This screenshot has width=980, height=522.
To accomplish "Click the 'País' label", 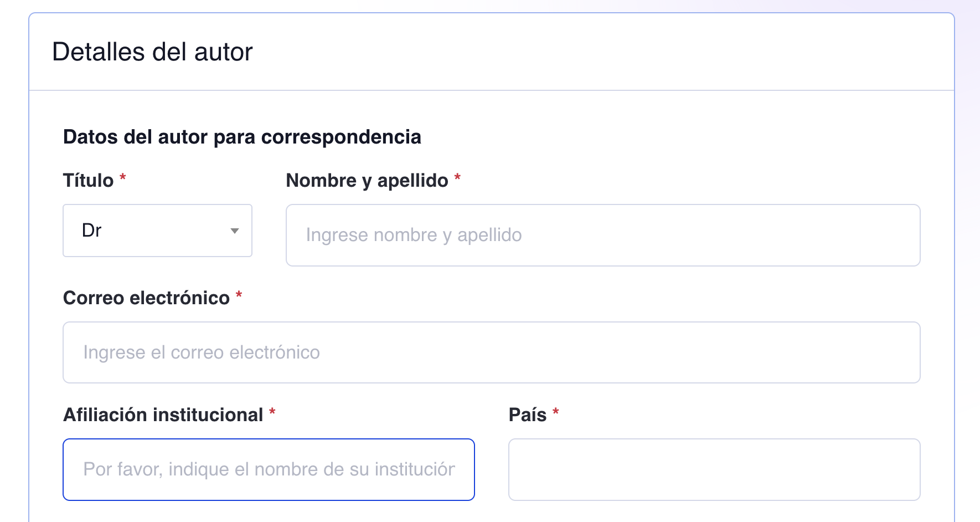I will pyautogui.click(x=528, y=414).
